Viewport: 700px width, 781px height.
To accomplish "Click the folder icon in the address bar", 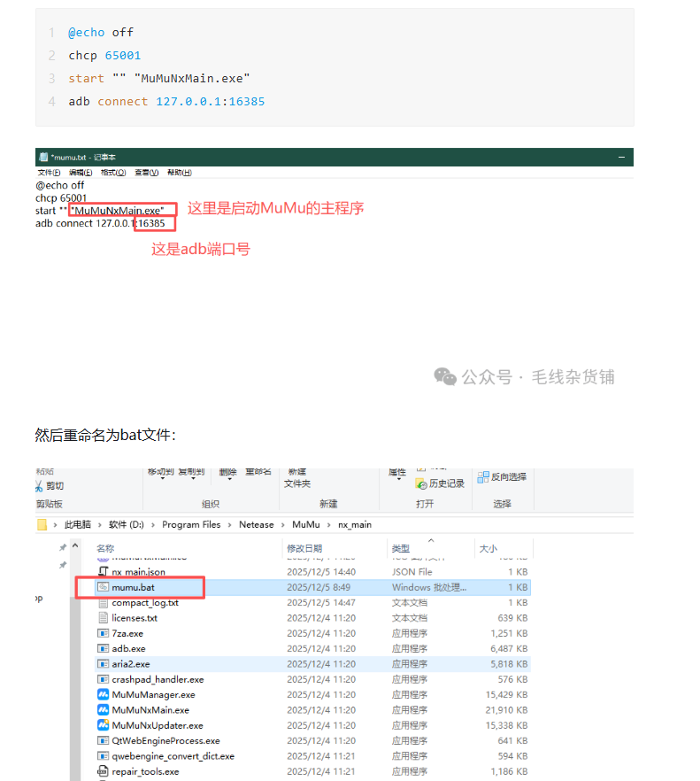I will (x=42, y=524).
